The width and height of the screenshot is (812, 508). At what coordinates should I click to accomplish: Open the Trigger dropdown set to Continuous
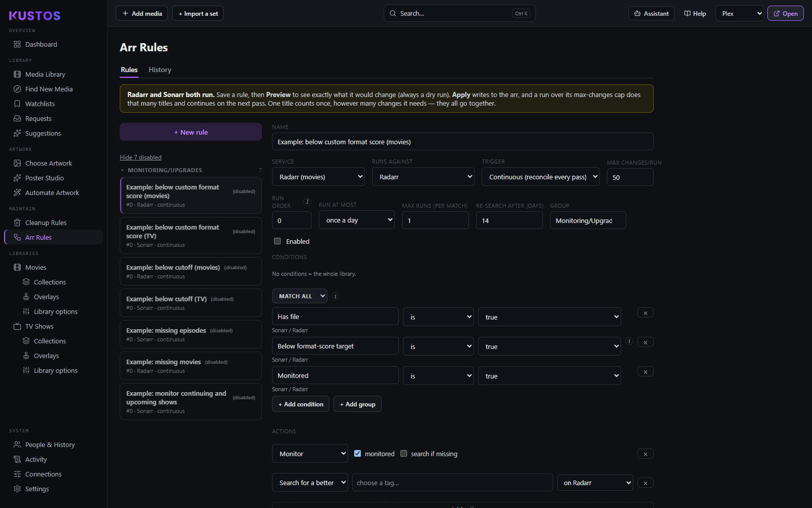click(540, 177)
